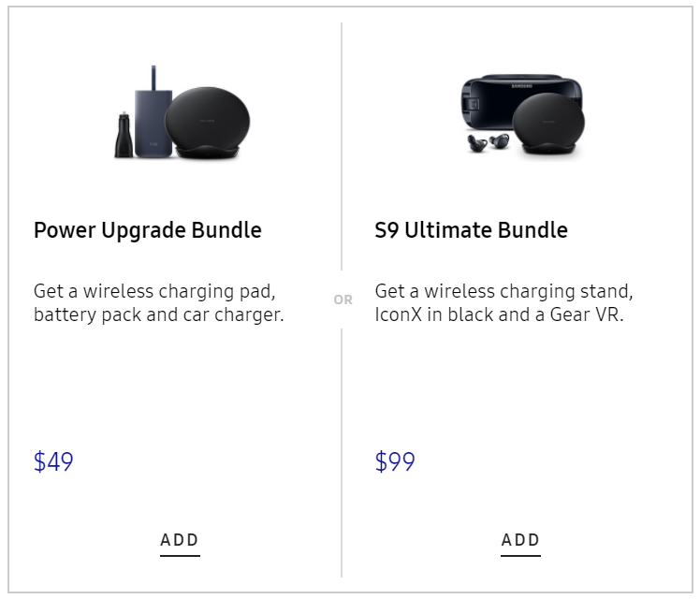
Task: Click the $99 price
Action: click(x=395, y=462)
